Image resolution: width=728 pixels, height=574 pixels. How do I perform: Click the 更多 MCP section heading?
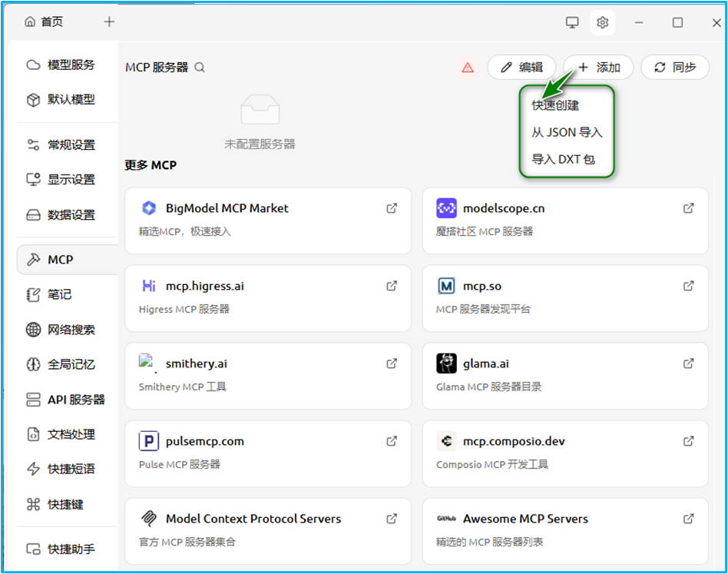(x=151, y=165)
